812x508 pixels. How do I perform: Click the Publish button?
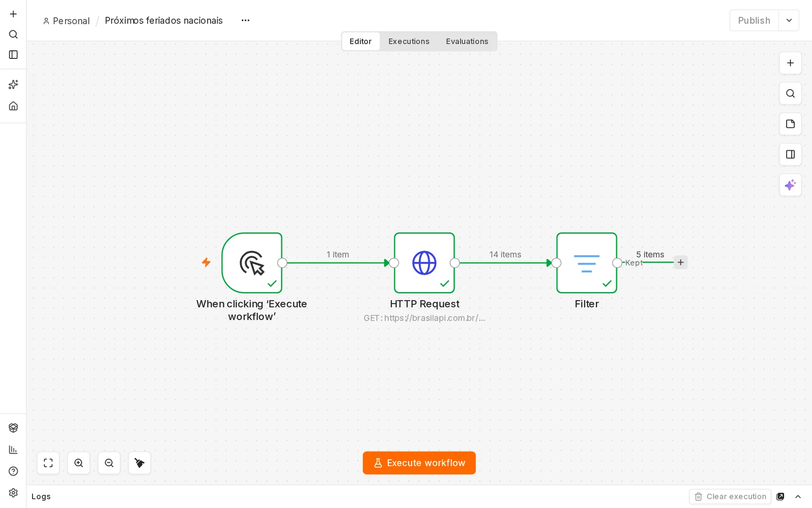(754, 20)
